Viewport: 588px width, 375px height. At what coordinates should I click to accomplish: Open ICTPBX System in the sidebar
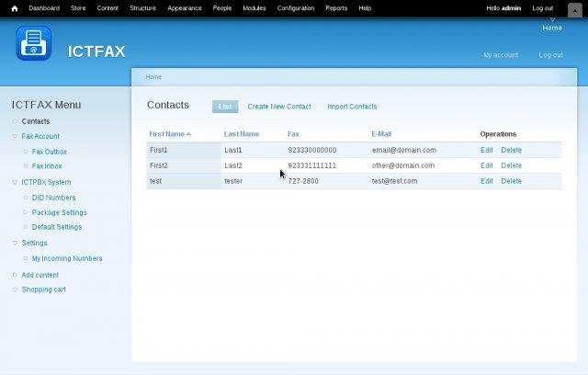pyautogui.click(x=46, y=182)
